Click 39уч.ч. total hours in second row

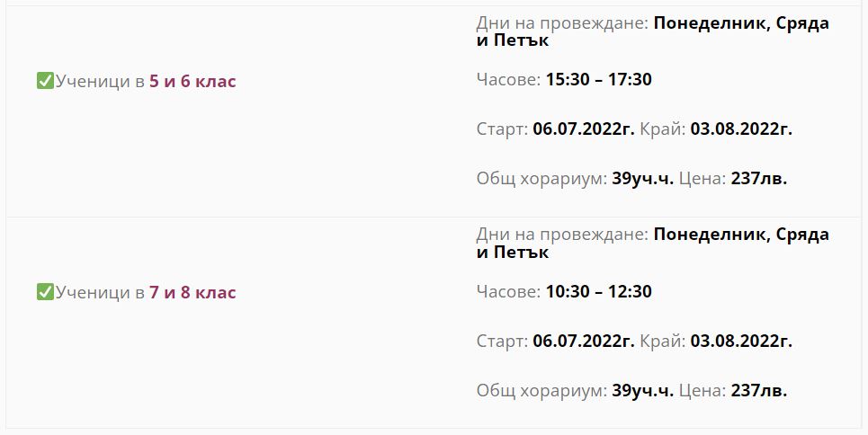point(643,391)
